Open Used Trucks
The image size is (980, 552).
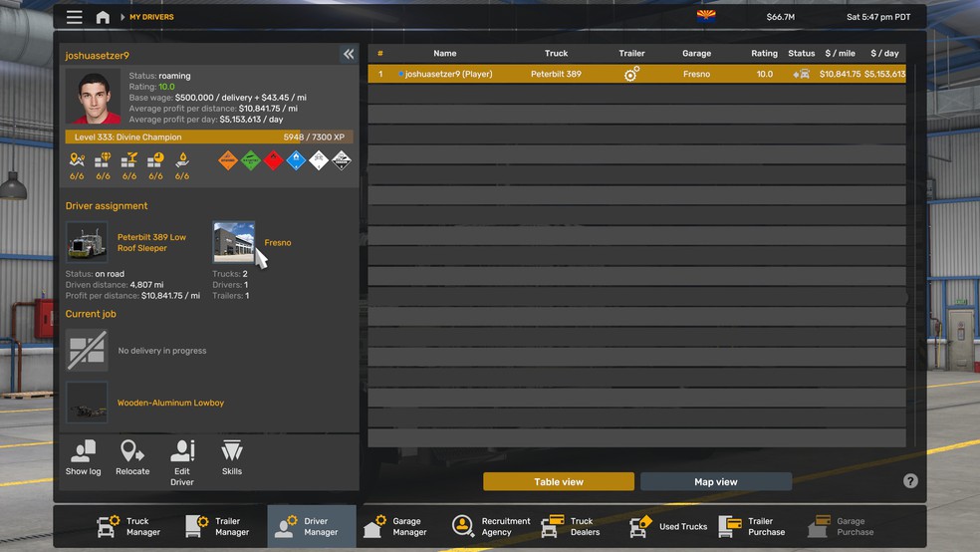click(x=668, y=526)
